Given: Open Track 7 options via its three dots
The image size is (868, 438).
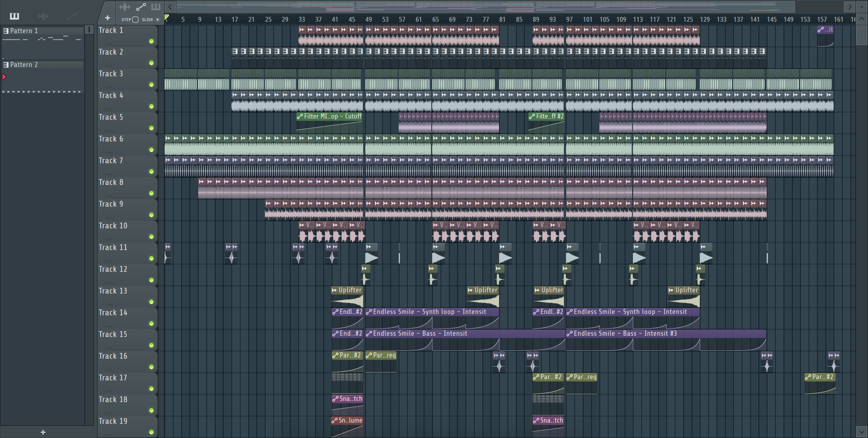Looking at the screenshot, I should pyautogui.click(x=108, y=174).
